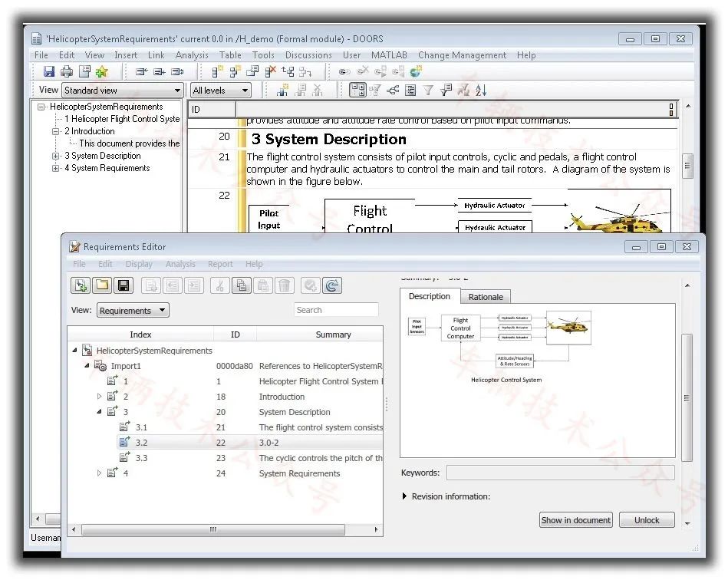
Task: Collapse the Import1 node in Requirements Editor
Action: [x=87, y=365]
